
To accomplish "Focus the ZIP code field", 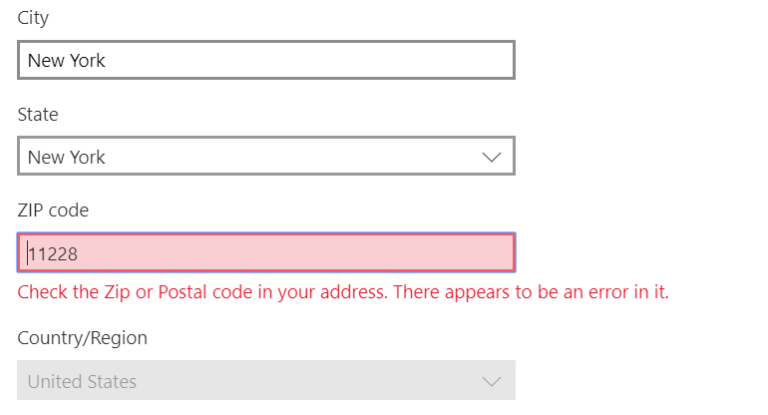I will pyautogui.click(x=266, y=254).
